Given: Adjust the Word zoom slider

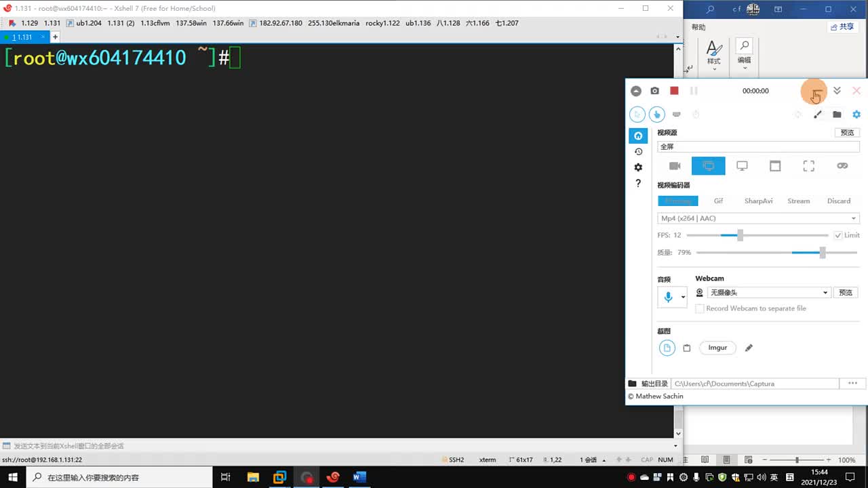Looking at the screenshot, I should click(797, 460).
